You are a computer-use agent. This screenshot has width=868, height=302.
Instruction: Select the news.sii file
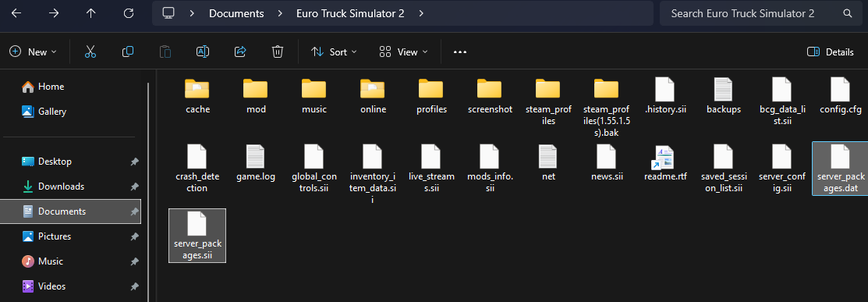click(606, 162)
